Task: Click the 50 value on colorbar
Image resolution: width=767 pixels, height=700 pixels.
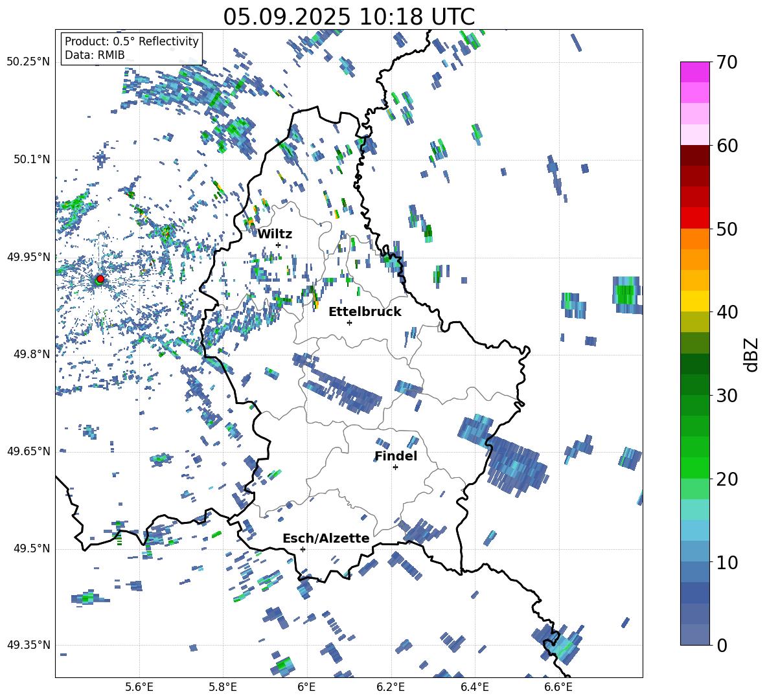Action: point(727,229)
